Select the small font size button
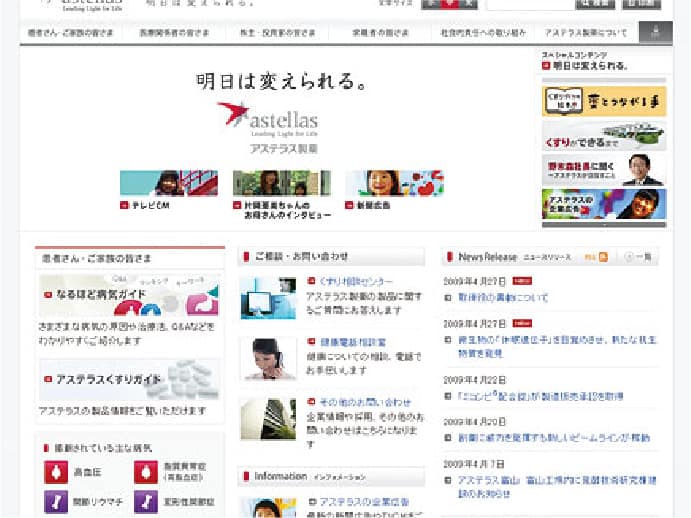The width and height of the screenshot is (691, 518). [431, 4]
